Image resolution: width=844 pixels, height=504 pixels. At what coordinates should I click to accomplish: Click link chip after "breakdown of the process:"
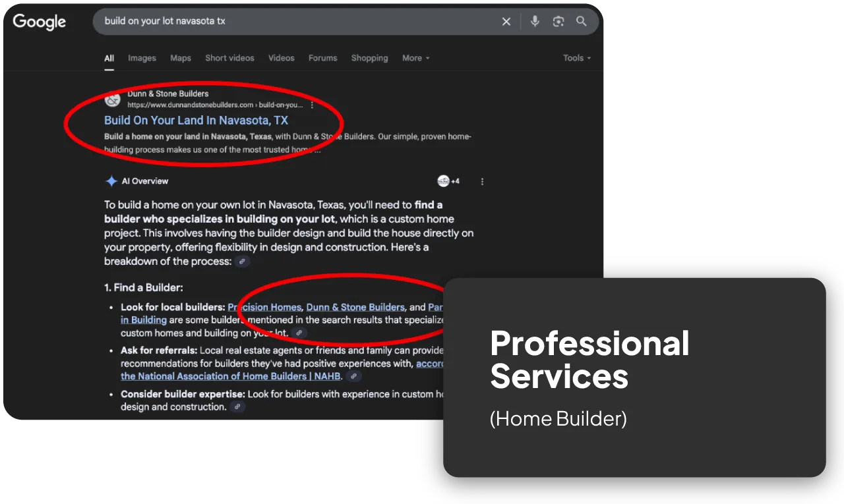(x=243, y=262)
